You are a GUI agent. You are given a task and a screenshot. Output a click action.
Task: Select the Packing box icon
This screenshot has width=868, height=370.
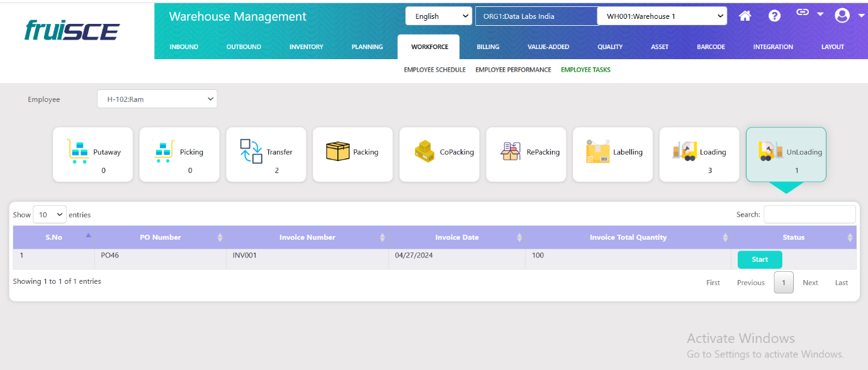click(x=337, y=152)
